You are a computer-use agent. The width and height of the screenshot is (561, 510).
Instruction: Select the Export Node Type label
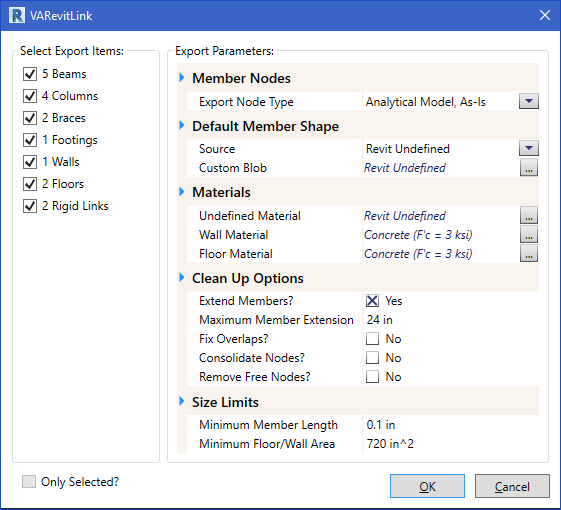point(246,102)
